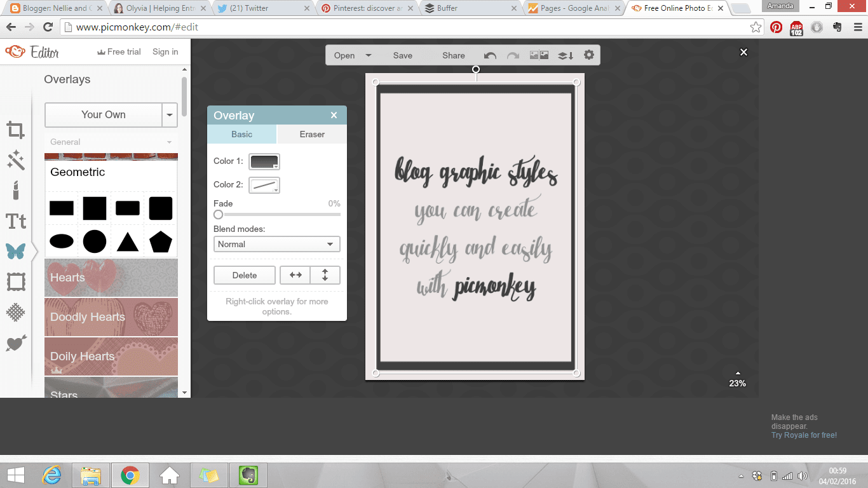Click Share in the top toolbar
This screenshot has width=868, height=488.
pyautogui.click(x=454, y=55)
